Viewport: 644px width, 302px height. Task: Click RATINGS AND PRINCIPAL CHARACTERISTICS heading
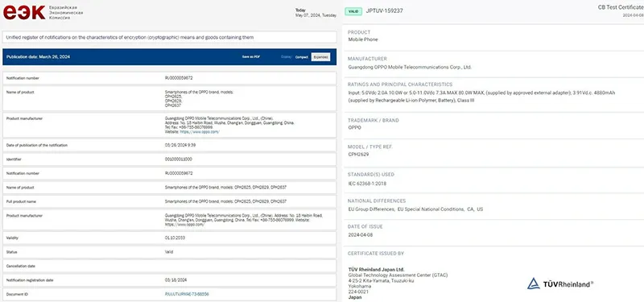coord(400,85)
